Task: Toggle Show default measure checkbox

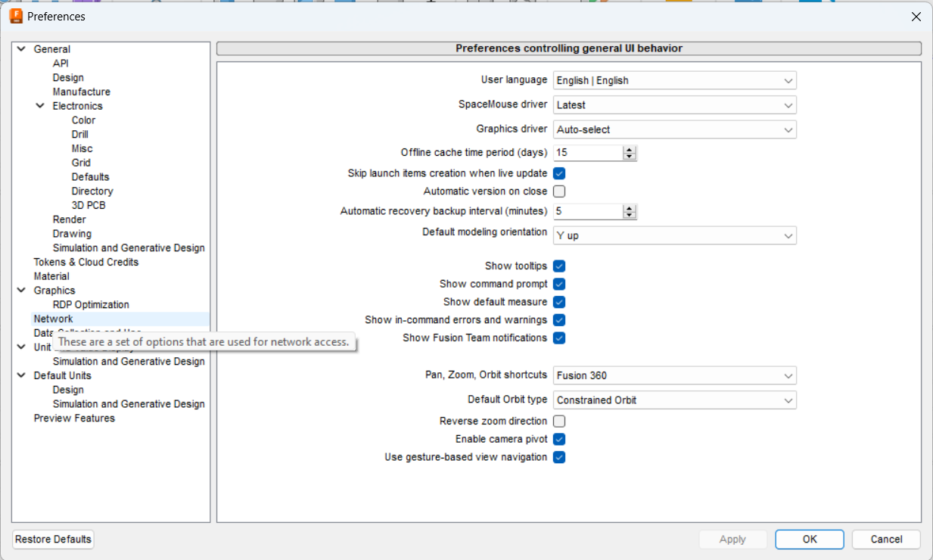Action: point(559,302)
